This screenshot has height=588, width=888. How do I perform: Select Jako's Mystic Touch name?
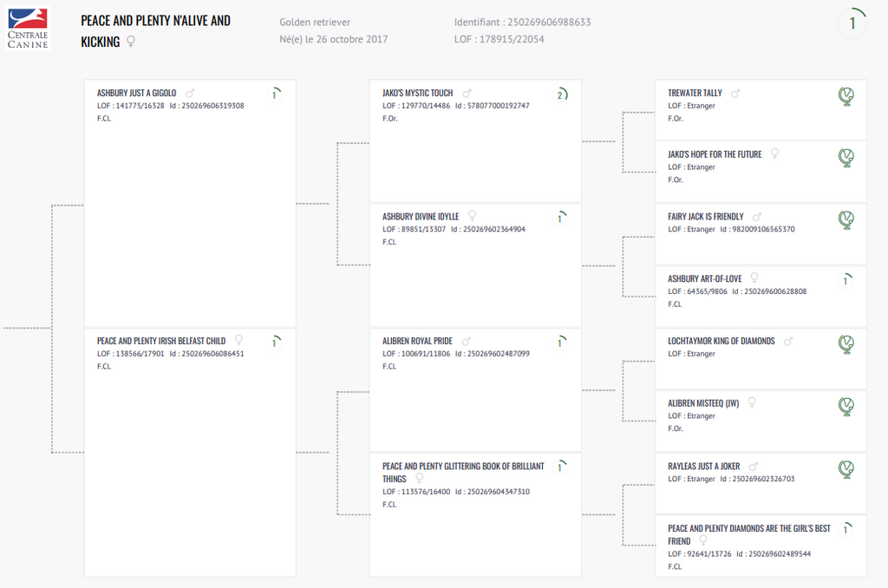tap(417, 93)
